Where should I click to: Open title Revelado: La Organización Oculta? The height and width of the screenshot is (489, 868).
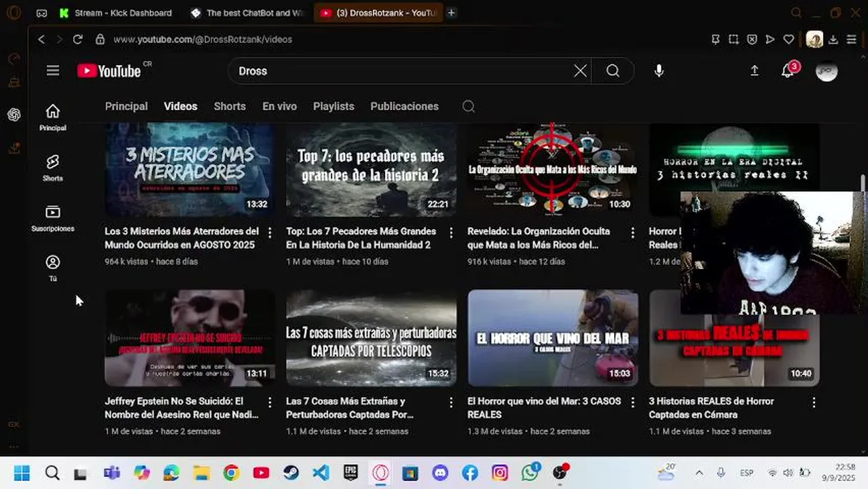click(539, 238)
